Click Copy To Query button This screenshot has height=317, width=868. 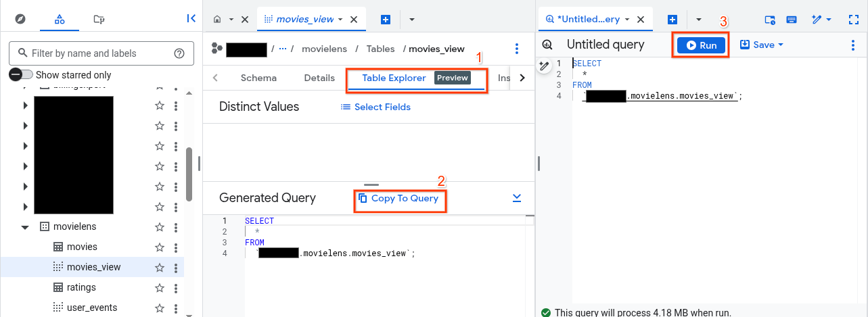(399, 198)
